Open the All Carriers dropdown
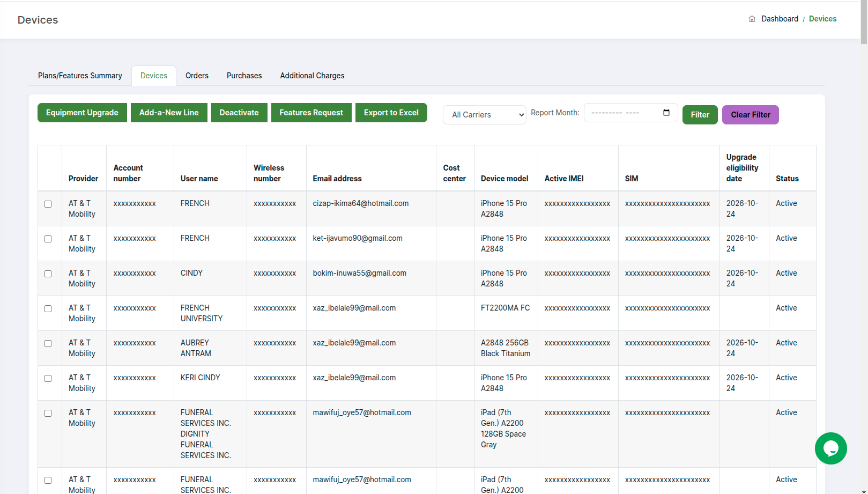 pos(484,114)
